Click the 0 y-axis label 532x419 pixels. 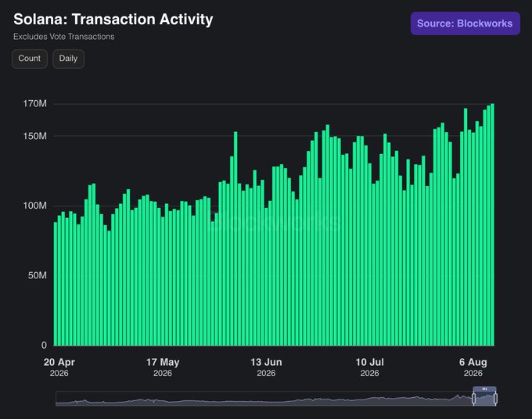click(x=44, y=345)
